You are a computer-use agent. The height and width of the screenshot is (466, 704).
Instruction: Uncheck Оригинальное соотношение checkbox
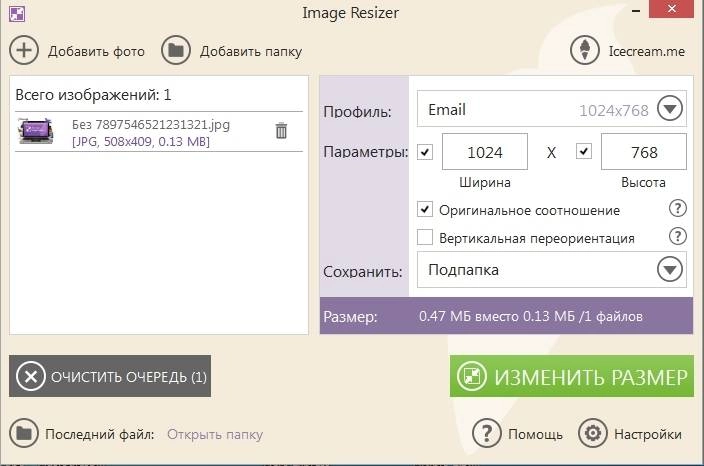(x=425, y=209)
